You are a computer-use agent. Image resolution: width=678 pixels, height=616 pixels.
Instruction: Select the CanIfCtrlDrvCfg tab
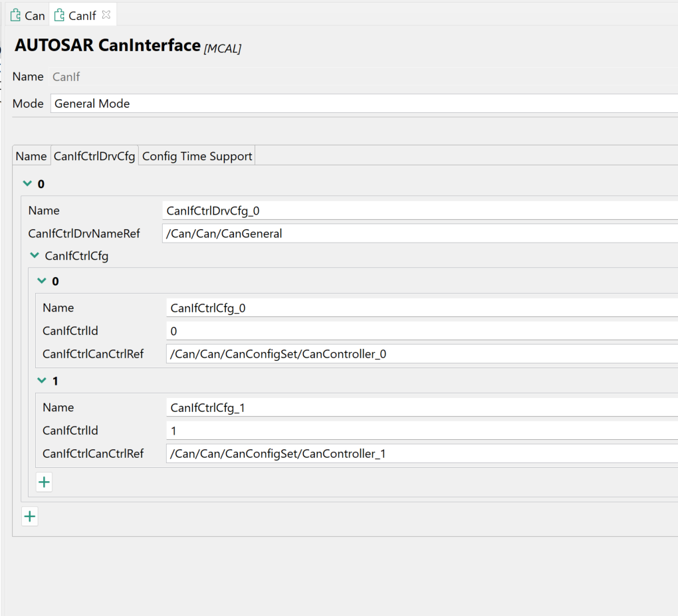[x=94, y=156]
